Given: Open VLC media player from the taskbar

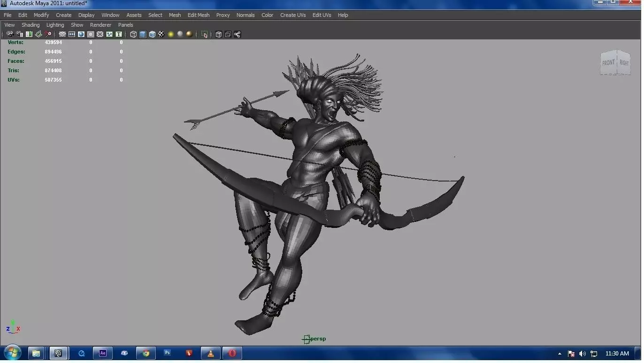Looking at the screenshot, I should (211, 353).
